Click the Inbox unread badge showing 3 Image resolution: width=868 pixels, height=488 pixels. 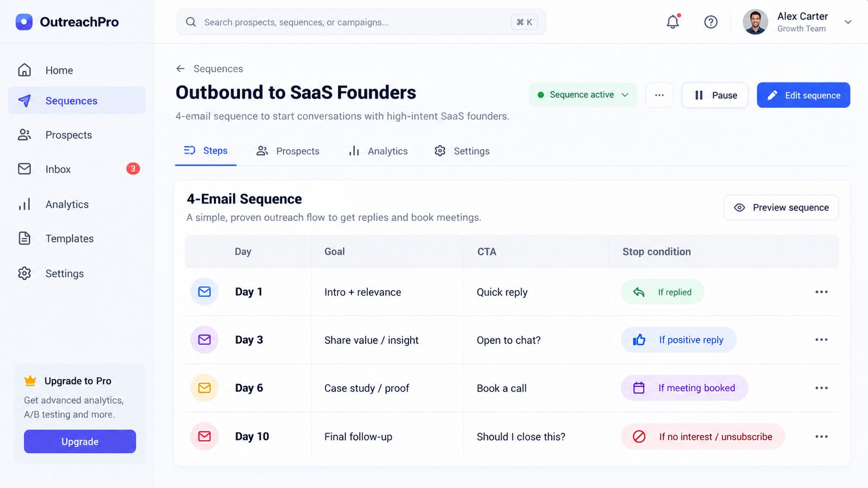(133, 169)
